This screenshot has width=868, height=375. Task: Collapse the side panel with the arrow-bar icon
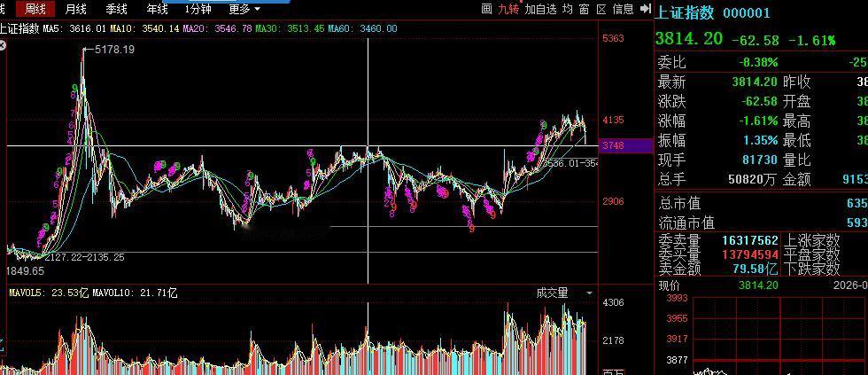click(x=645, y=9)
